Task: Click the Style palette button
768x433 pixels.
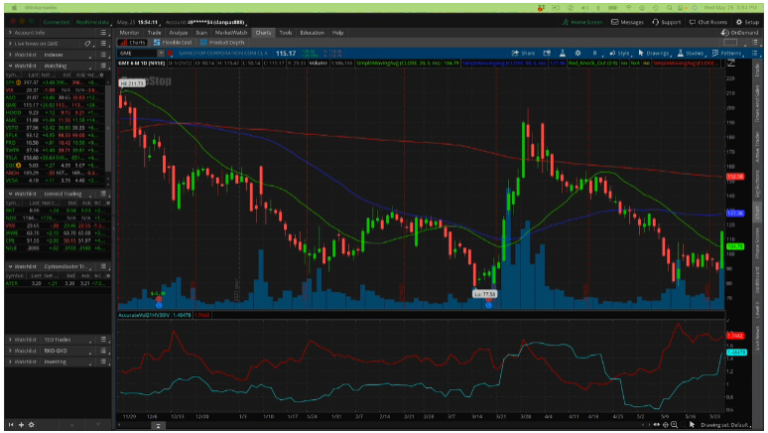Action: (621, 52)
